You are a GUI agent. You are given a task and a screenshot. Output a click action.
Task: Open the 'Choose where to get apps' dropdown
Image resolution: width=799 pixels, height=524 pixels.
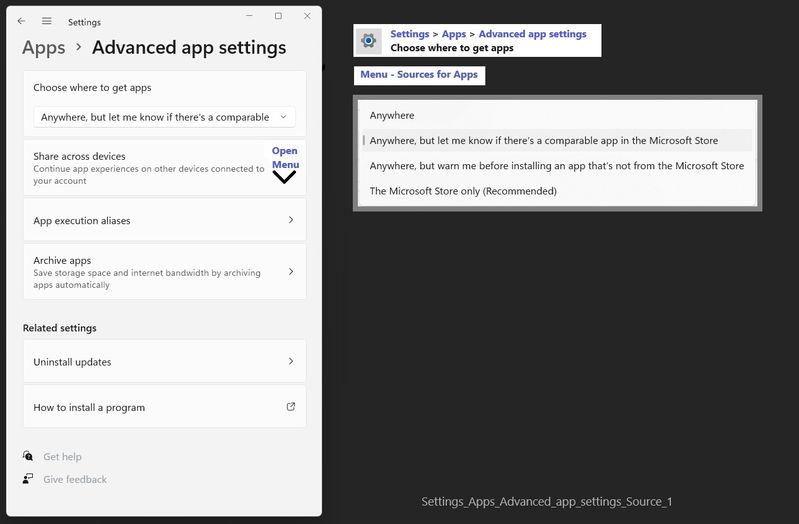click(x=164, y=117)
